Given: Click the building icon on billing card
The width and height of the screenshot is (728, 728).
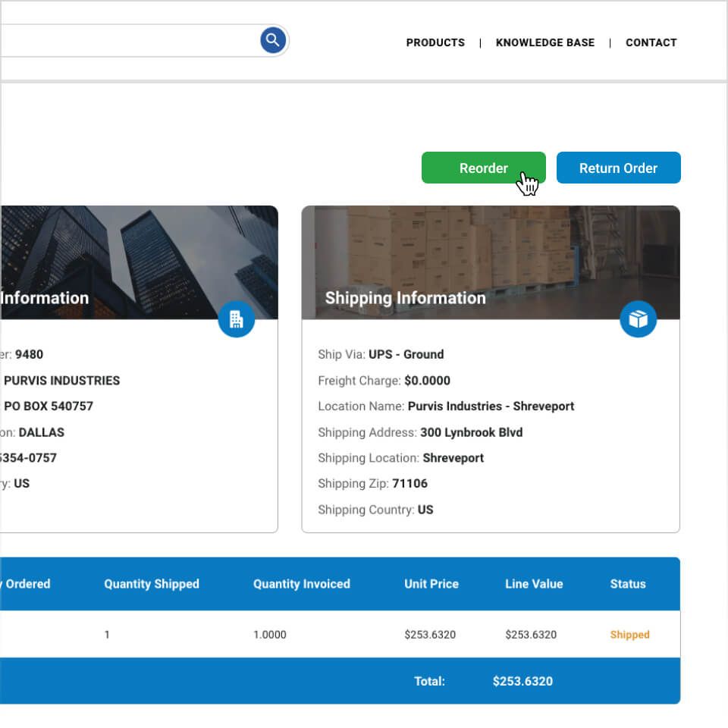Looking at the screenshot, I should [x=236, y=319].
